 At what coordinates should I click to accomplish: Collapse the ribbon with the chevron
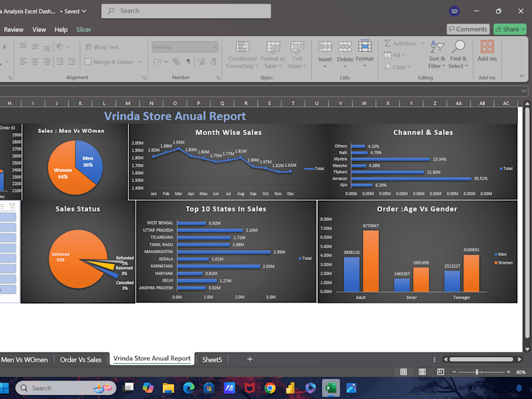tap(521, 76)
